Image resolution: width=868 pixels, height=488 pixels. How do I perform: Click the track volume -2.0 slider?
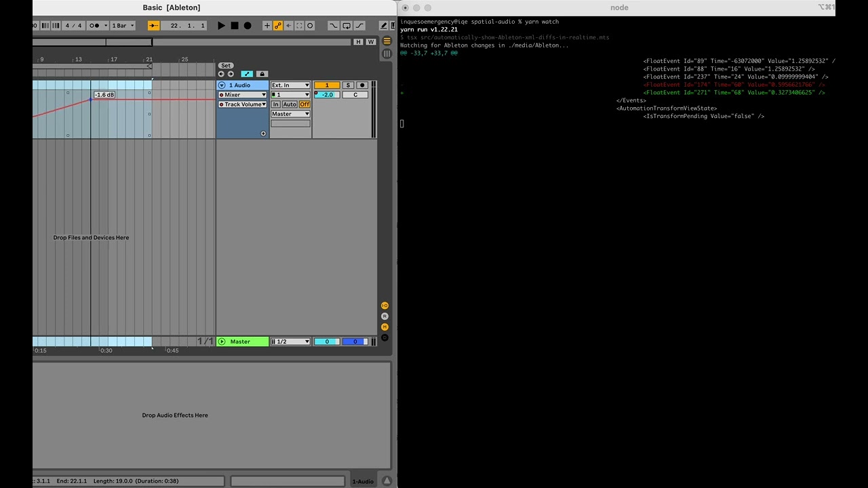pyautogui.click(x=327, y=95)
